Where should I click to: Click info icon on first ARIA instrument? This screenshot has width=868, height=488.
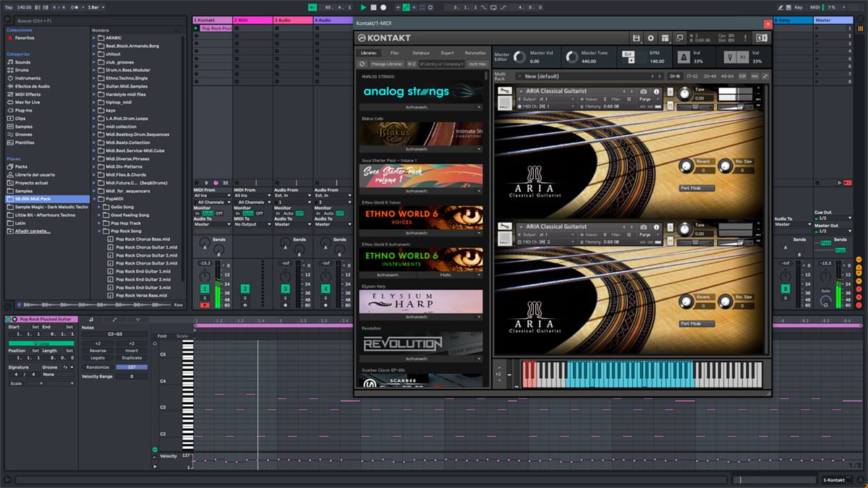[656, 92]
